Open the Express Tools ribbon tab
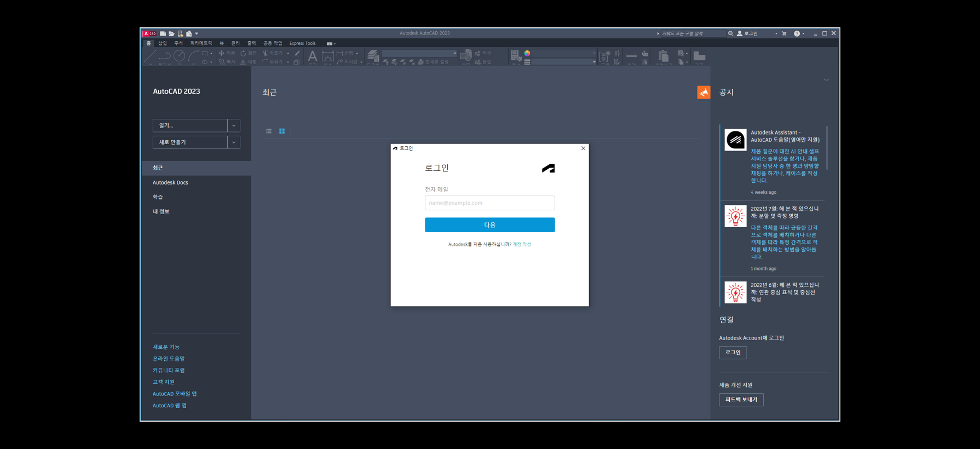The height and width of the screenshot is (449, 980). [x=302, y=43]
